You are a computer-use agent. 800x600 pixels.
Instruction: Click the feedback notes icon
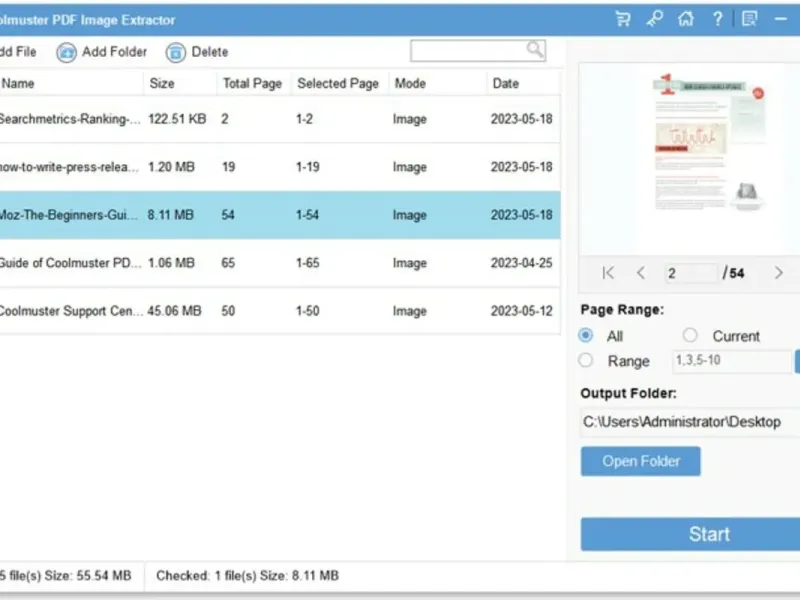(x=749, y=19)
